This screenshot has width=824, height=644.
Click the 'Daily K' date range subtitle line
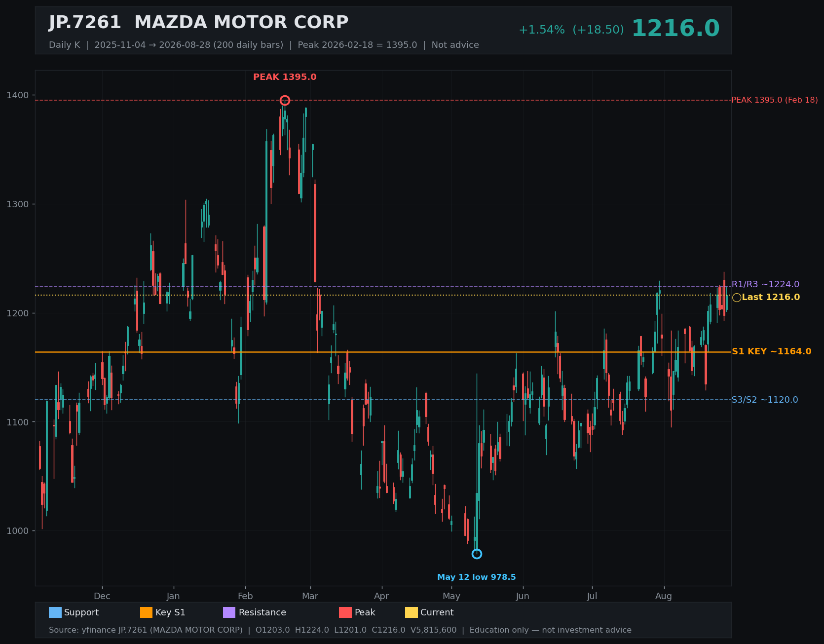(264, 45)
